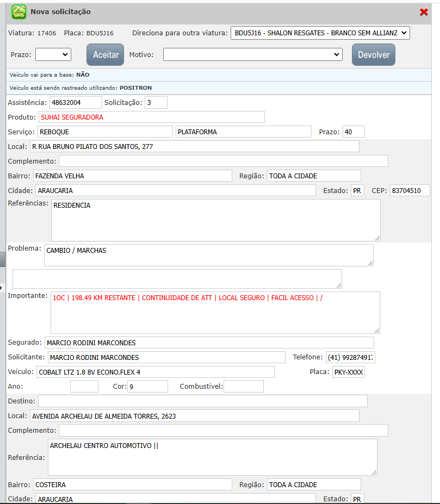
Task: Click the left panel collapse arrow handle
Action: pos(2,287)
